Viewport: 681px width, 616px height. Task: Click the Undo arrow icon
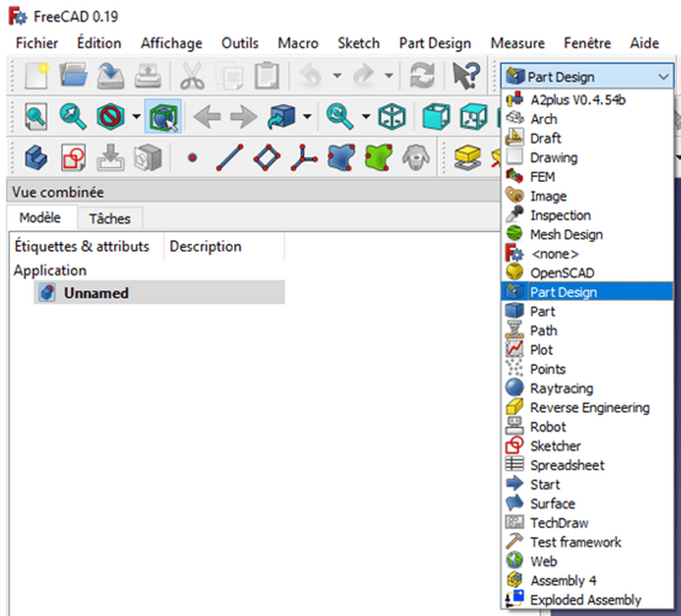click(x=311, y=76)
